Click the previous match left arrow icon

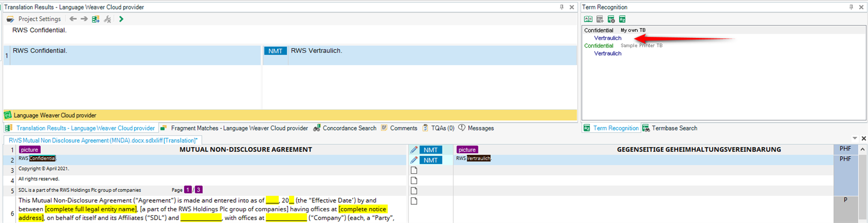pyautogui.click(x=73, y=19)
